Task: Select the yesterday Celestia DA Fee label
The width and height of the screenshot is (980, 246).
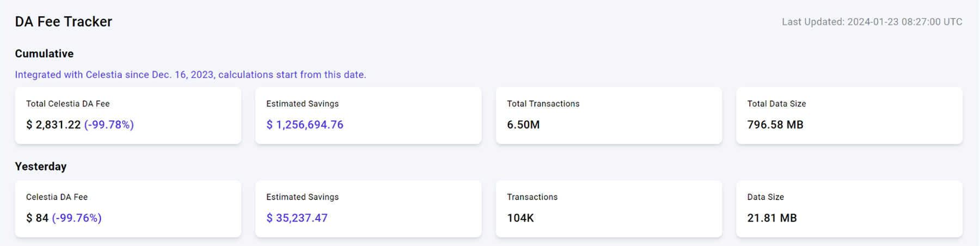Action: coord(57,197)
